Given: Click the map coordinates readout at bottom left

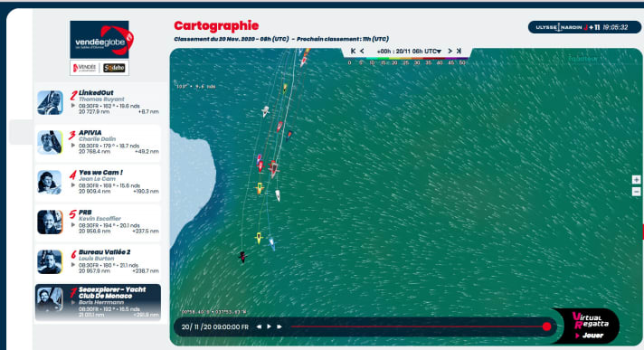Looking at the screenshot, I should pyautogui.click(x=214, y=312).
